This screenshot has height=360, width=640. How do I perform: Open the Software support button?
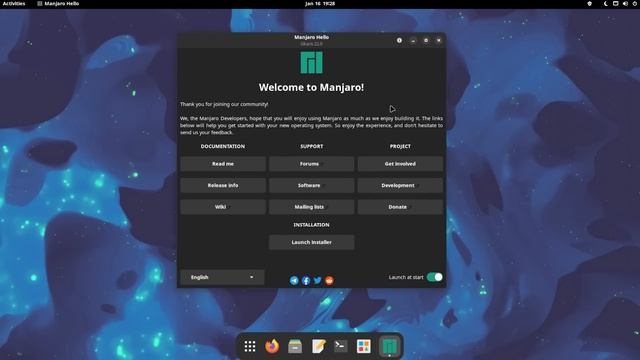click(x=311, y=185)
